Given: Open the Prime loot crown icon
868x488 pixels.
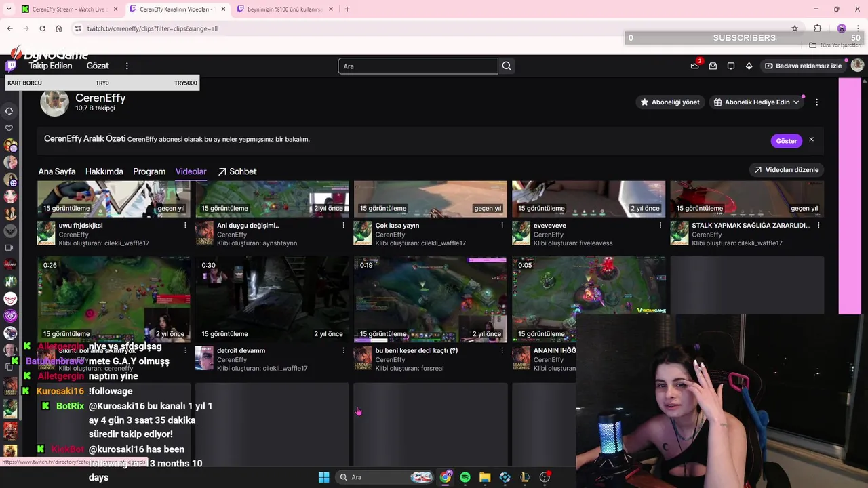Looking at the screenshot, I should coord(694,66).
